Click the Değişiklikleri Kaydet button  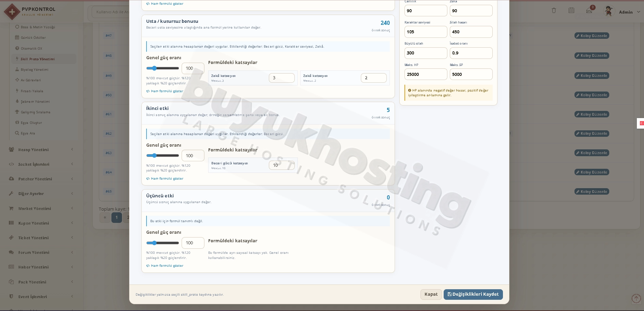pyautogui.click(x=473, y=294)
